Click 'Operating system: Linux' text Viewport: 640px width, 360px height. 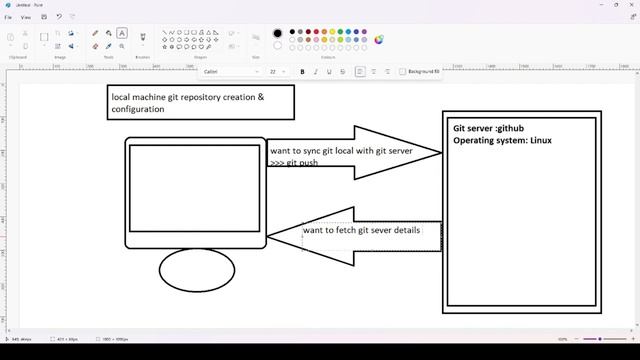tap(502, 140)
